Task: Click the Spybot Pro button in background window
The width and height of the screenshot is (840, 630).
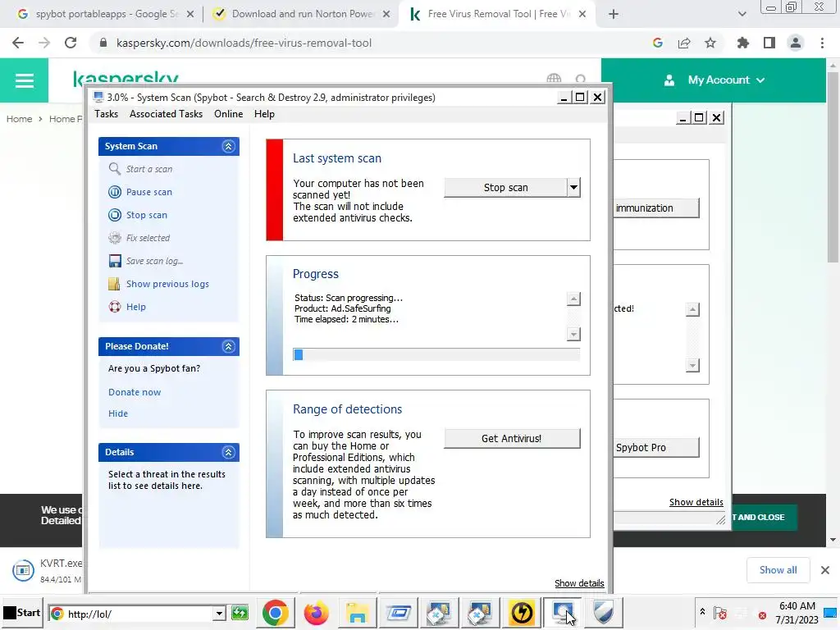Action: 655,447
